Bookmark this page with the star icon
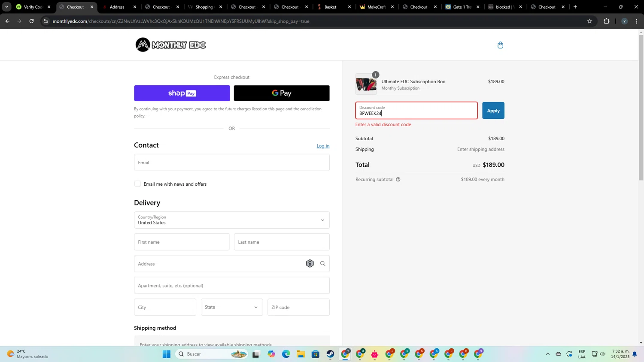Viewport: 644px width, 362px height. pyautogui.click(x=589, y=21)
